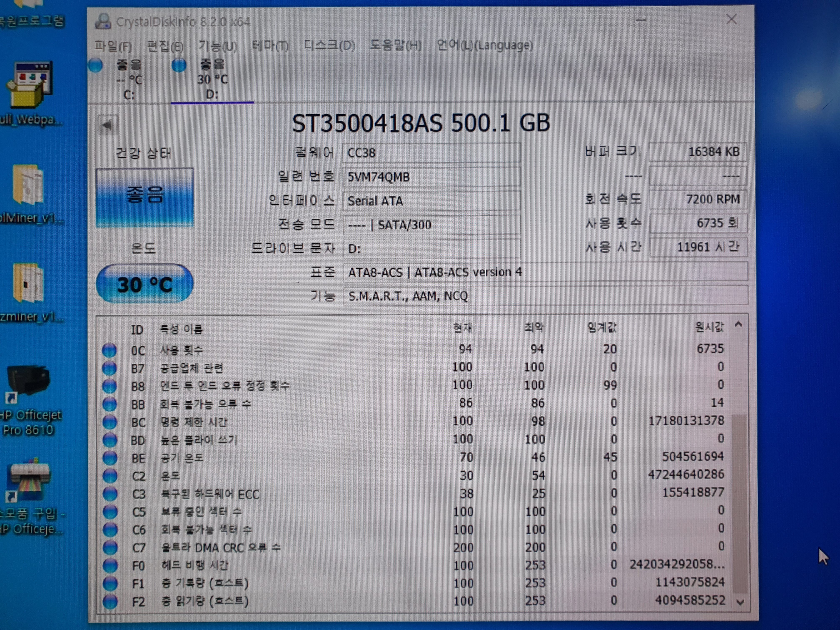Click the status circle of row B8
This screenshot has height=630, width=840.
pos(109,386)
